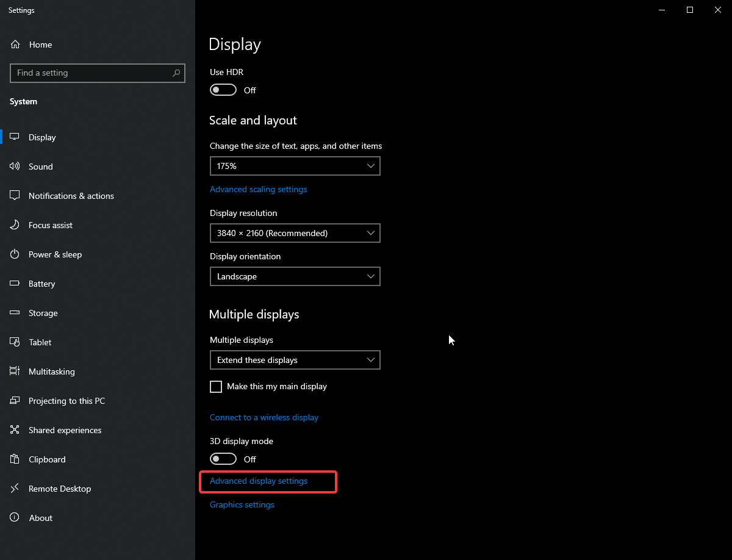732x560 pixels.
Task: Click the Shared experiences icon
Action: pyautogui.click(x=15, y=430)
